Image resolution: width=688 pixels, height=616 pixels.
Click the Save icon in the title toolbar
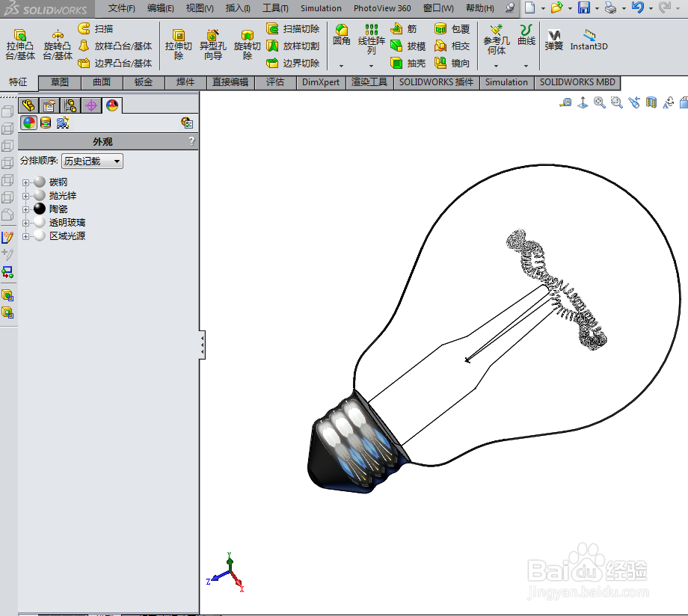pyautogui.click(x=583, y=7)
